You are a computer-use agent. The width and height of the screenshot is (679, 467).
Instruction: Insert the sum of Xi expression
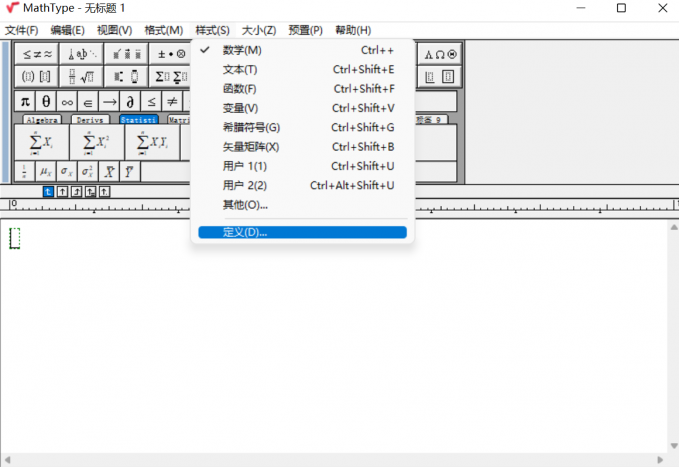(42, 143)
